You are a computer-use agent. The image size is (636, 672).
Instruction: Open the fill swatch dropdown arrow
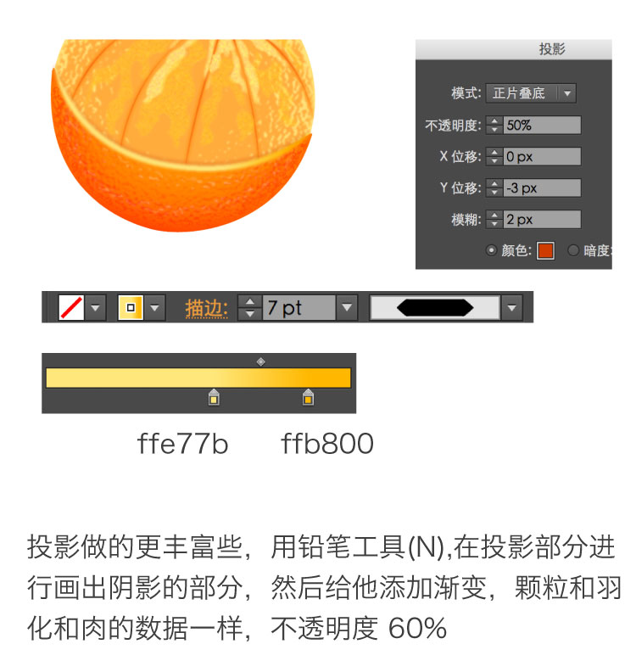point(95,307)
